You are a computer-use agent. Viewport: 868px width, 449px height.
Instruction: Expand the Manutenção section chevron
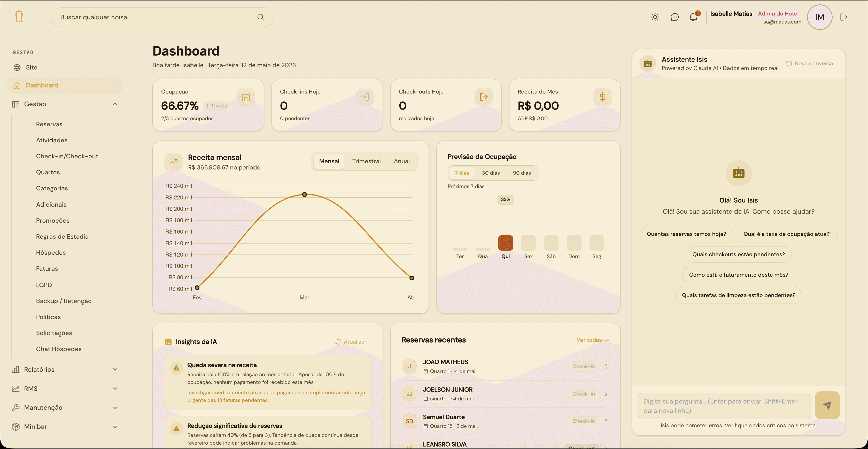pyautogui.click(x=115, y=408)
